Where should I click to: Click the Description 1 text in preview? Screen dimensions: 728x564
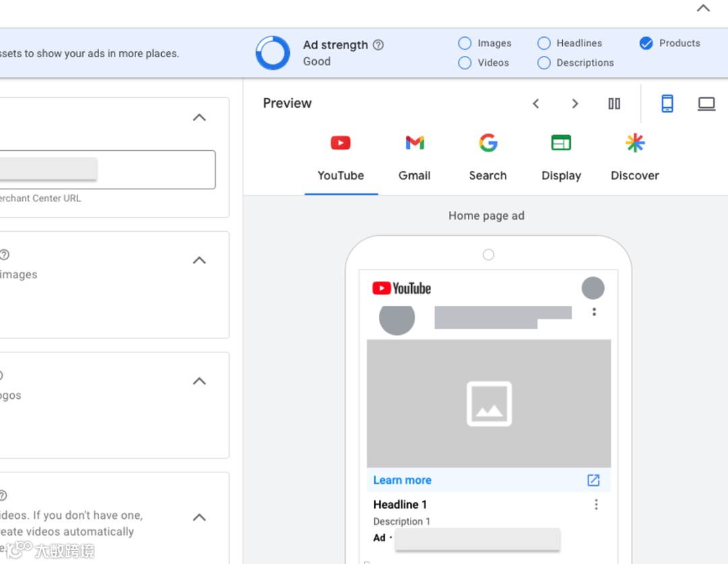[402, 522]
